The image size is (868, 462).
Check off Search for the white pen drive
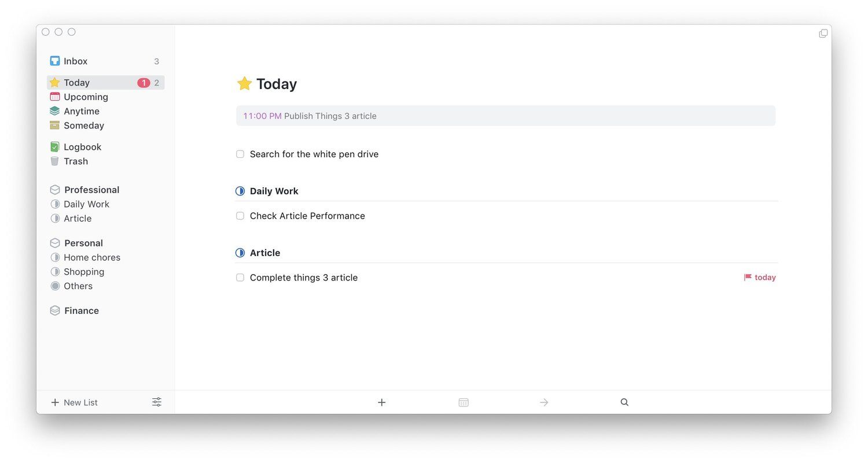click(x=240, y=154)
